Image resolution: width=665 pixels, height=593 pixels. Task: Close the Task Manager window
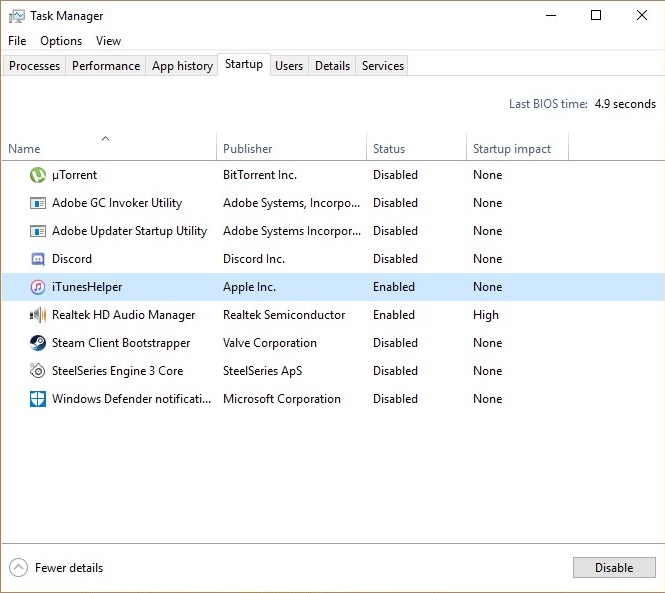coord(642,16)
